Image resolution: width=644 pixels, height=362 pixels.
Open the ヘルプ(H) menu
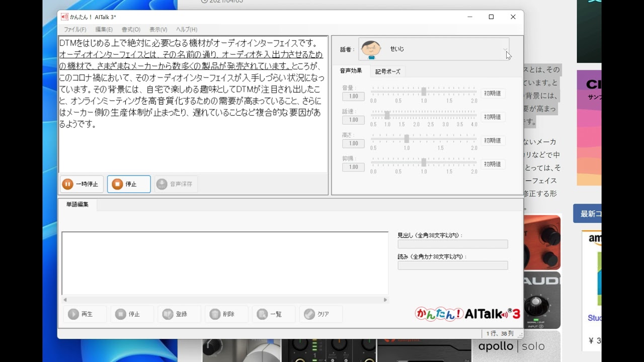(187, 30)
